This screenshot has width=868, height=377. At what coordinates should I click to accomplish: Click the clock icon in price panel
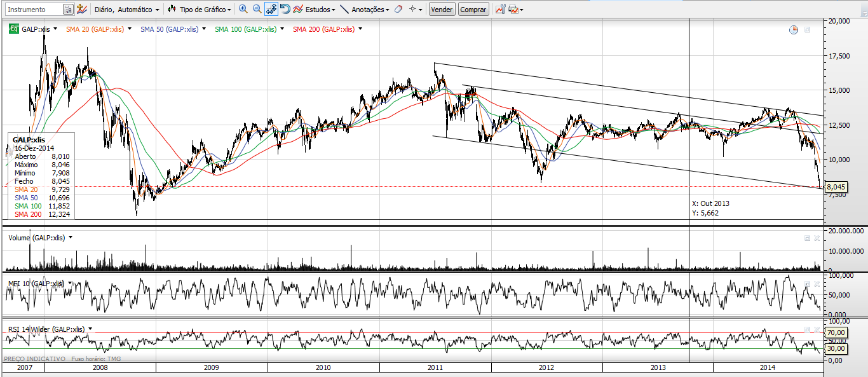(x=793, y=29)
